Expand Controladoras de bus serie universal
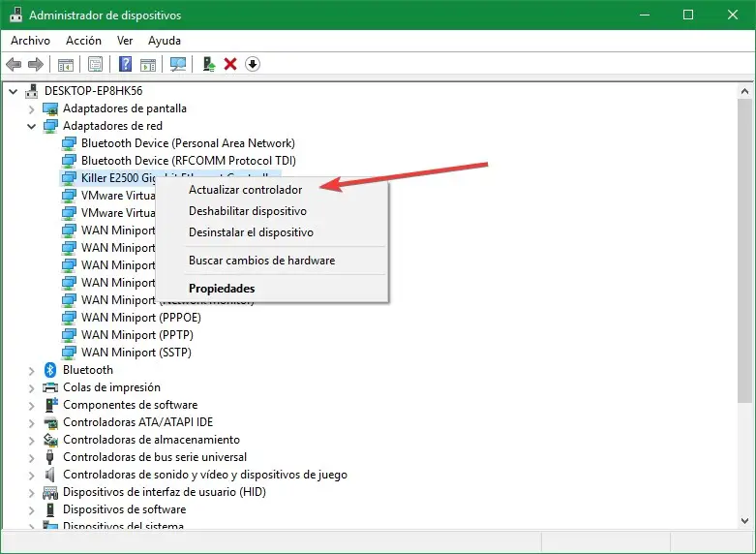The image size is (756, 554). tap(32, 457)
